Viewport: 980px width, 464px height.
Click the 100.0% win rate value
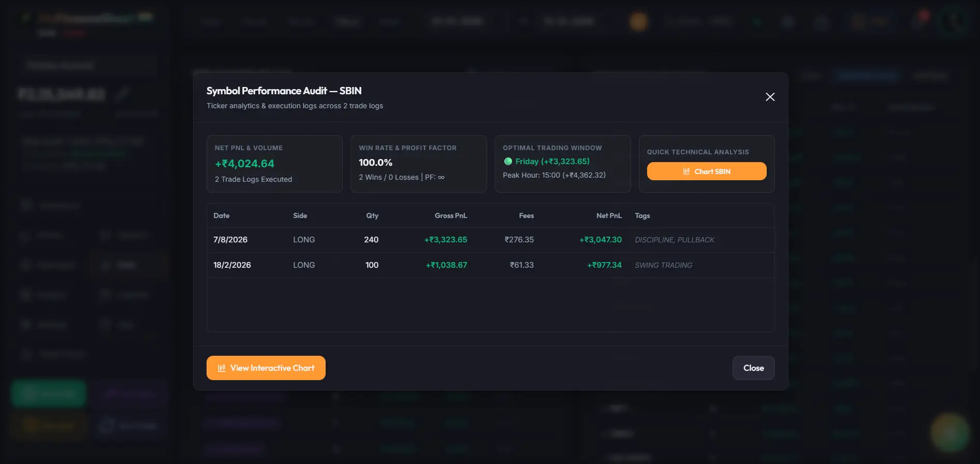(x=375, y=163)
